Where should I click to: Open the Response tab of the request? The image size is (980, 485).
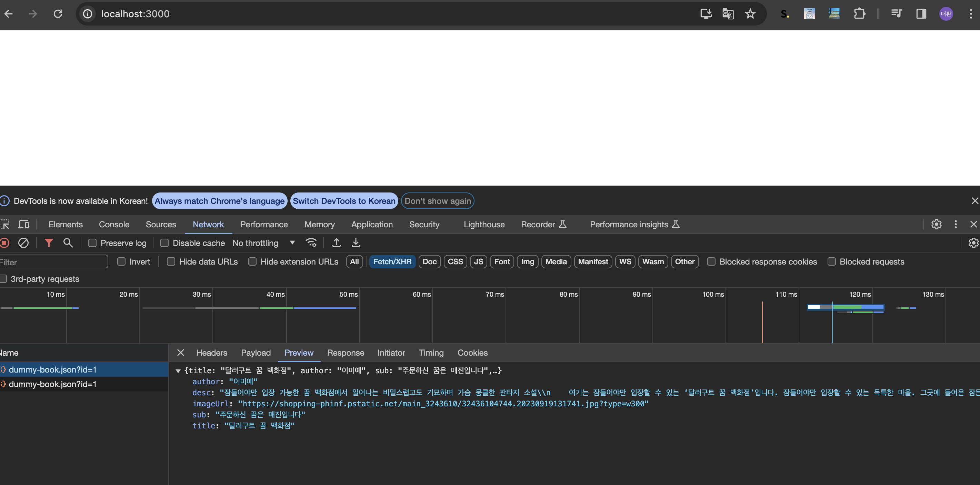pos(346,353)
